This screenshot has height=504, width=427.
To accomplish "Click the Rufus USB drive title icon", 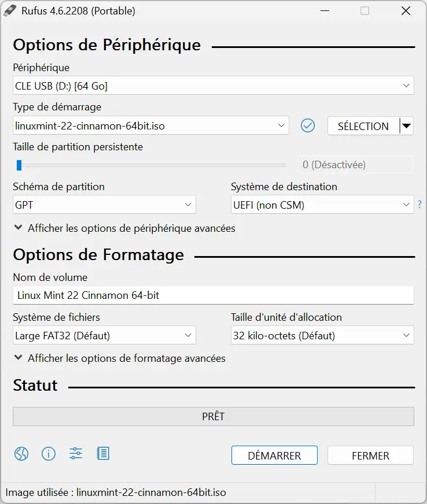I will [x=10, y=10].
